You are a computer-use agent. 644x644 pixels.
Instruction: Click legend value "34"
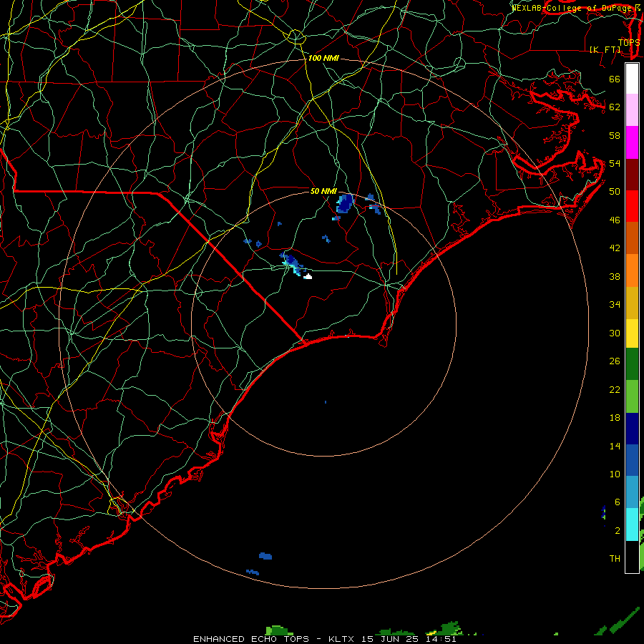click(x=615, y=305)
